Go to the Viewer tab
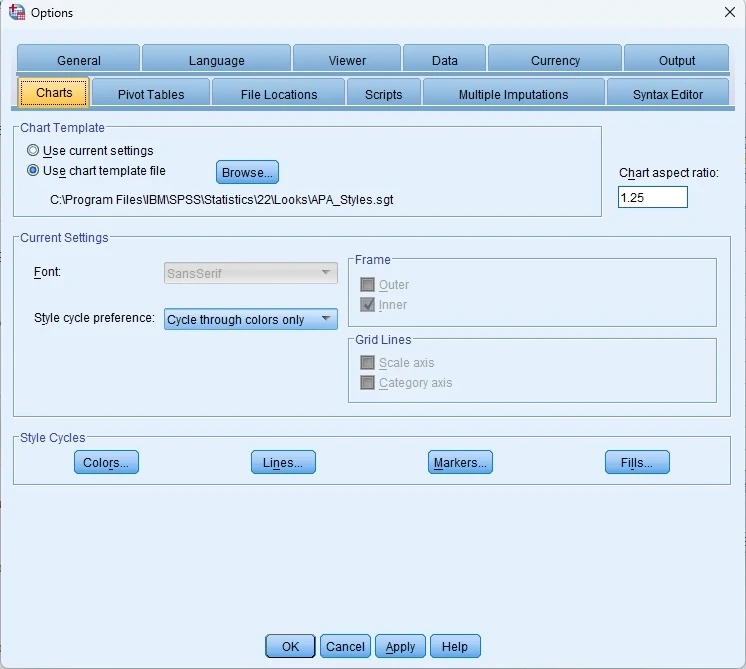 click(347, 60)
